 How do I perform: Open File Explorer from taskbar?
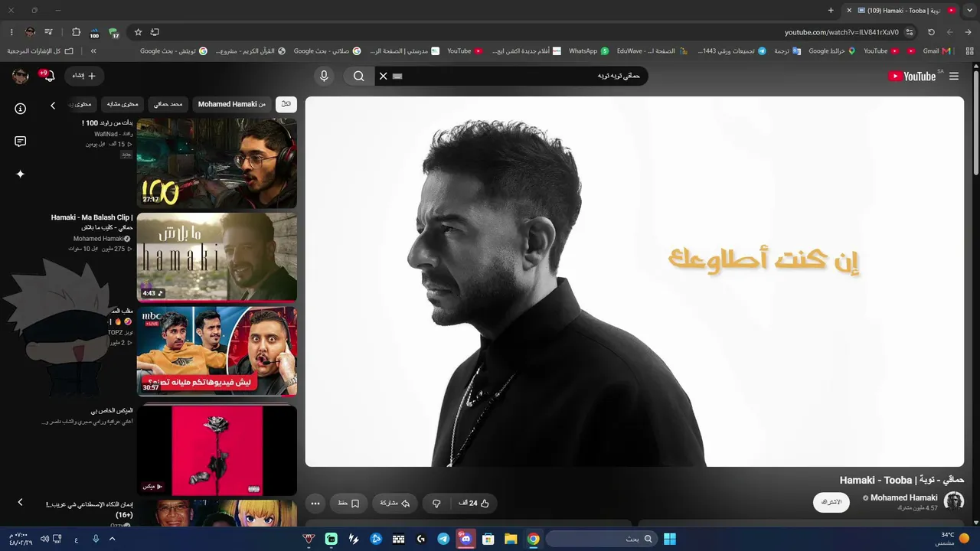511,539
